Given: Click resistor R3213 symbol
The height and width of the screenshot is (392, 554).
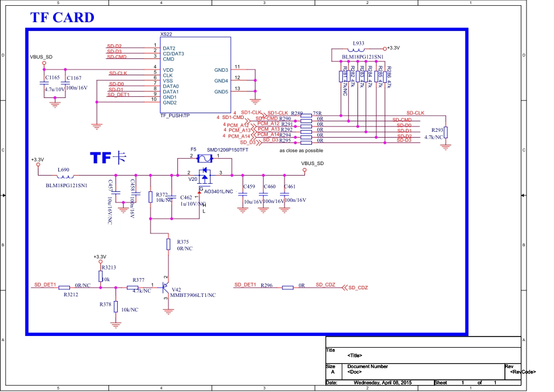Looking at the screenshot, I should tap(100, 276).
